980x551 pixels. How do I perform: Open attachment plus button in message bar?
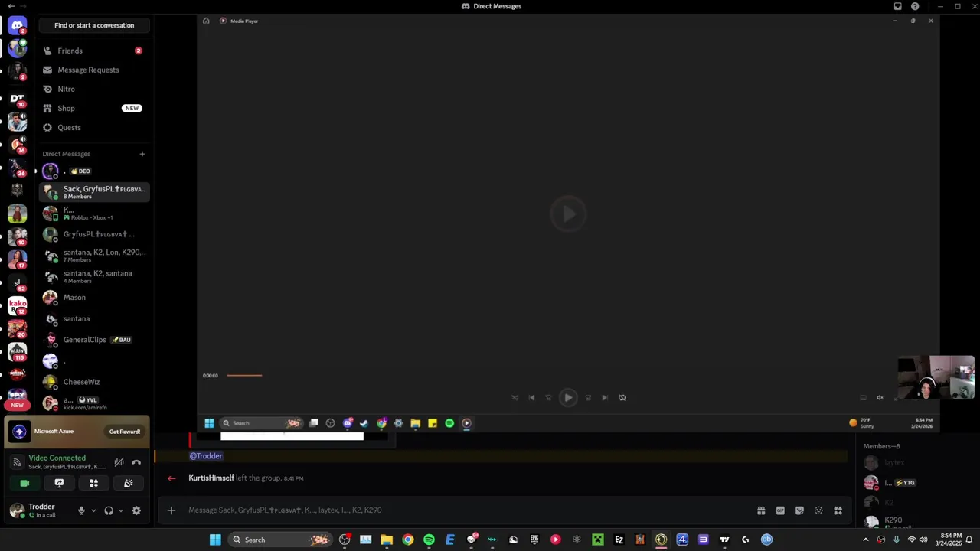[x=171, y=510]
